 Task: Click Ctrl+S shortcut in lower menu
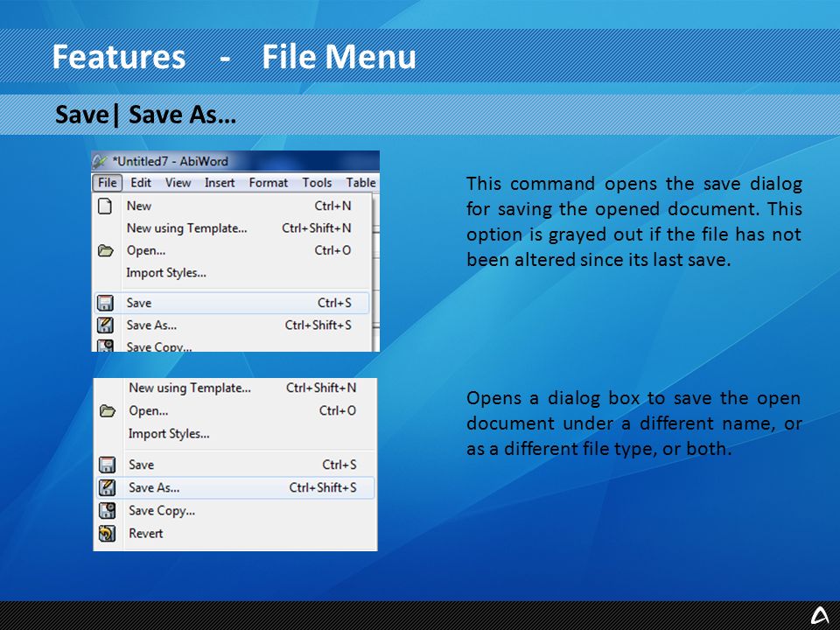(339, 465)
